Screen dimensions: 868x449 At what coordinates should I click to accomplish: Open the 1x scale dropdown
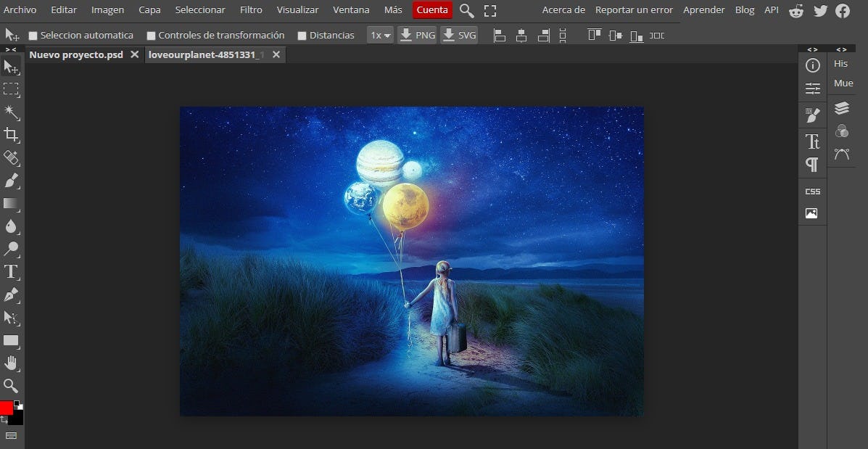coord(380,35)
